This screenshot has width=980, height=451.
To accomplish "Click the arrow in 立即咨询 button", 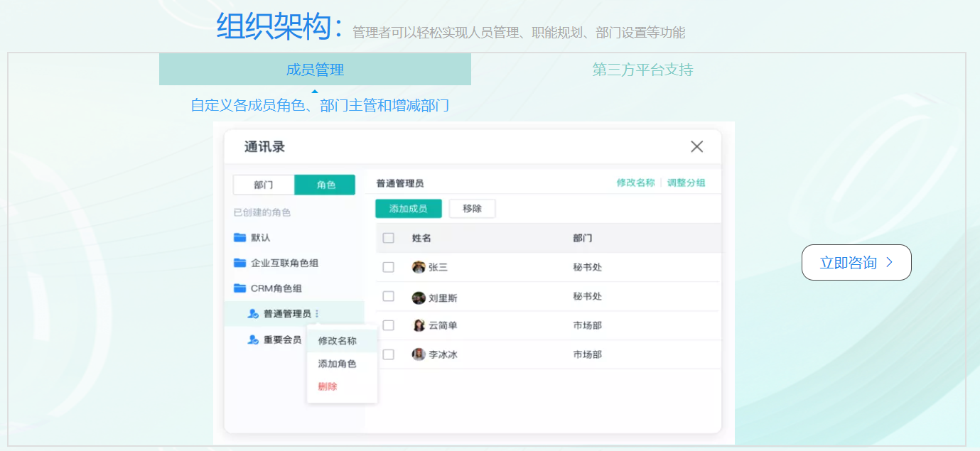I will (889, 263).
